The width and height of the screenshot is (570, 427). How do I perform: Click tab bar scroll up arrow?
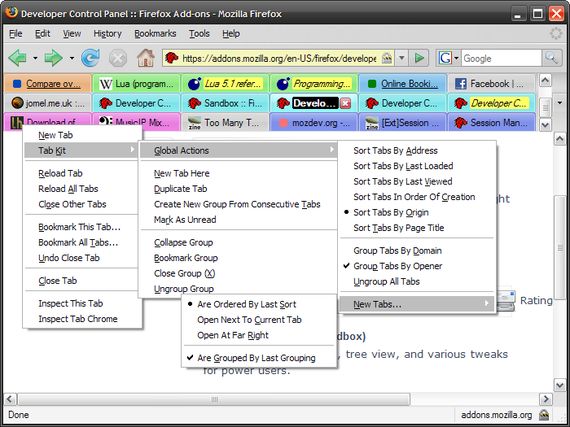point(545,80)
